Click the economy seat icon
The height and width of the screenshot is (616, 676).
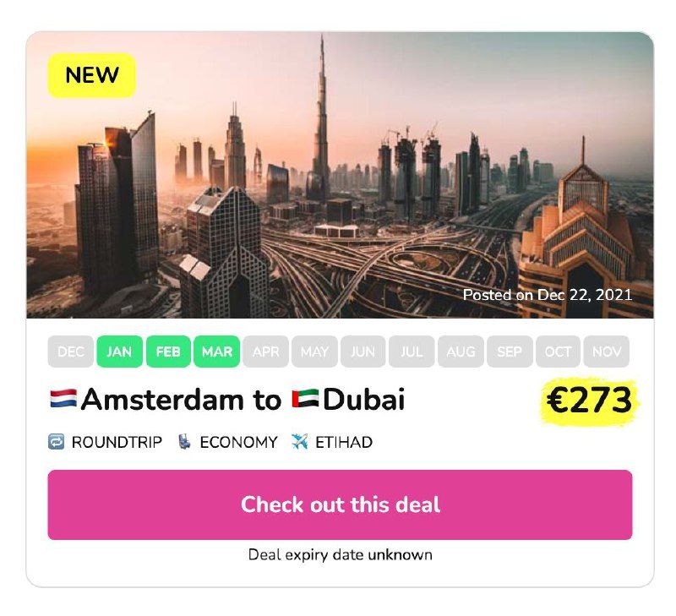184,442
